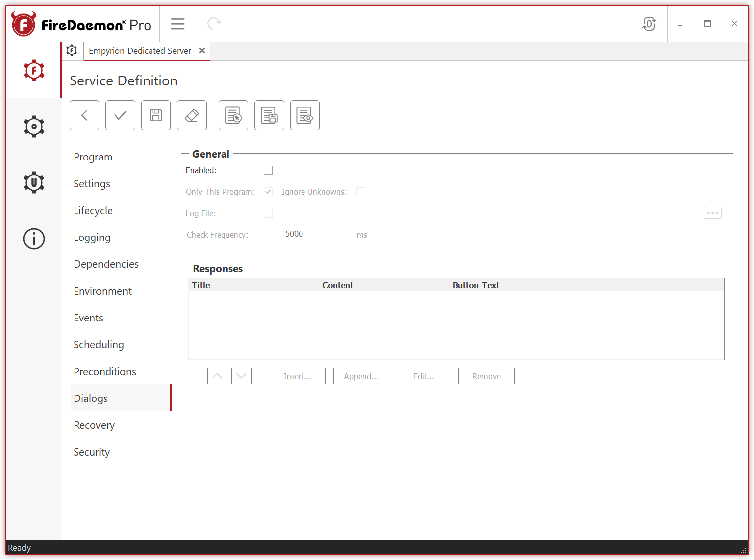
Task: Click the Append... button
Action: (x=361, y=376)
